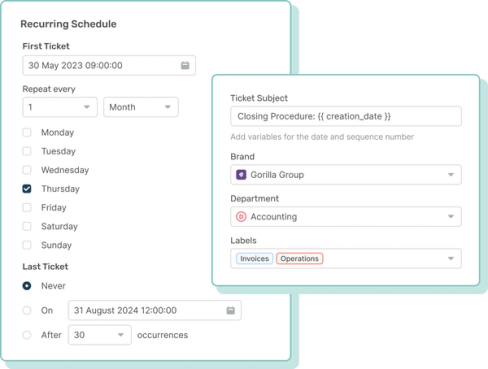Check the Monday checkbox

click(x=27, y=132)
